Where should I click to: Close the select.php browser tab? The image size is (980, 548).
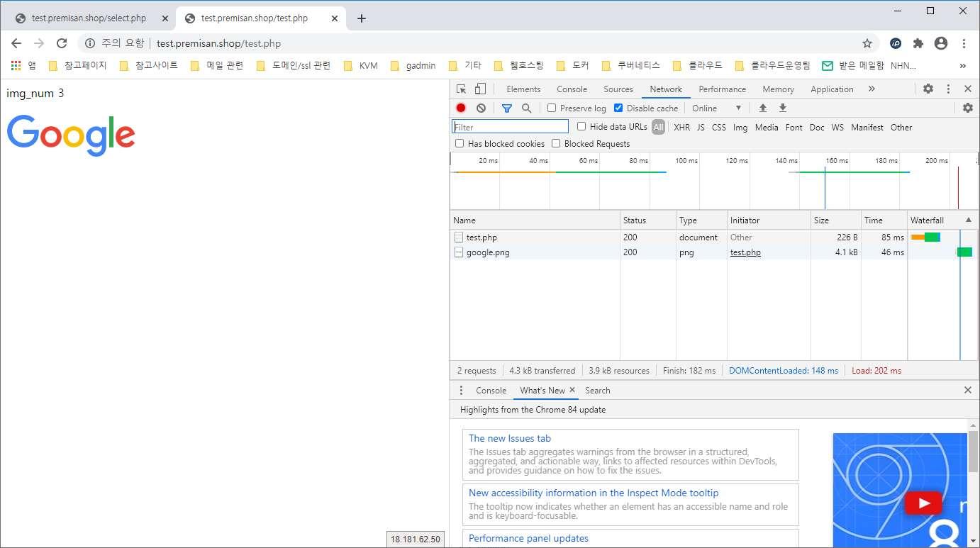pyautogui.click(x=165, y=18)
